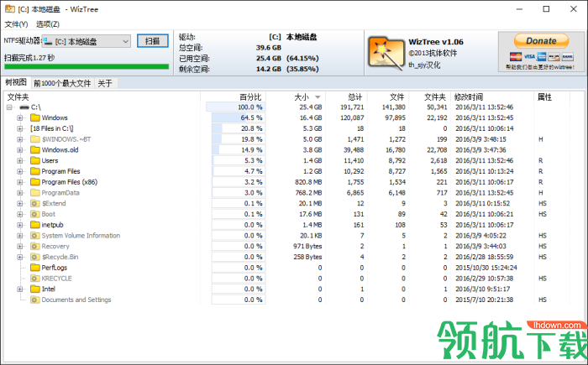Click the 扫描 scan button

pyautogui.click(x=152, y=41)
